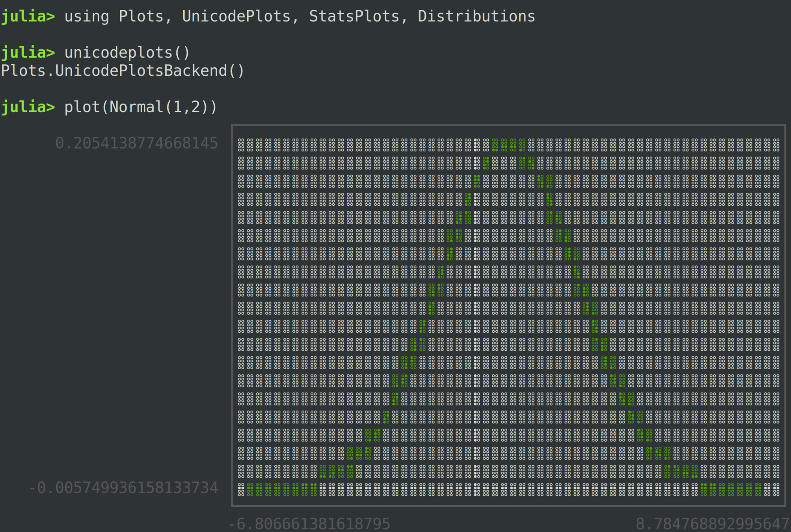Click 'Distributions' in the using statement
791x532 pixels.
tap(476, 17)
